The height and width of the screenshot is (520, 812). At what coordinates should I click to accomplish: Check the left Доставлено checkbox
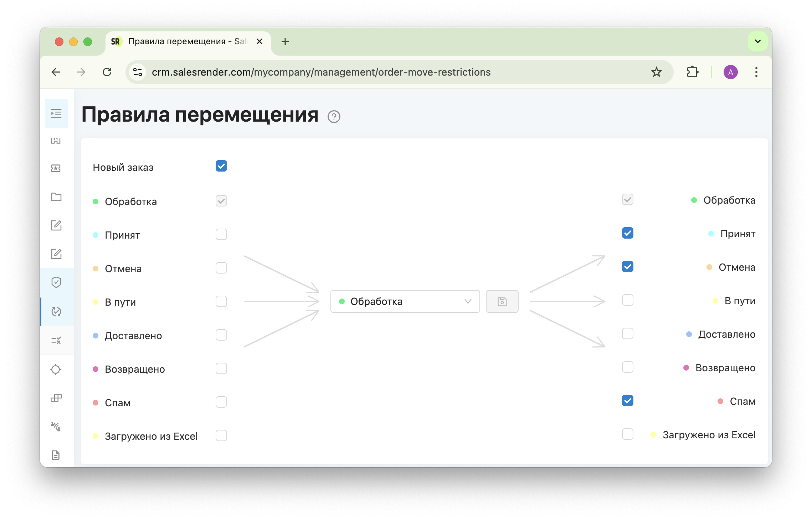pos(221,335)
